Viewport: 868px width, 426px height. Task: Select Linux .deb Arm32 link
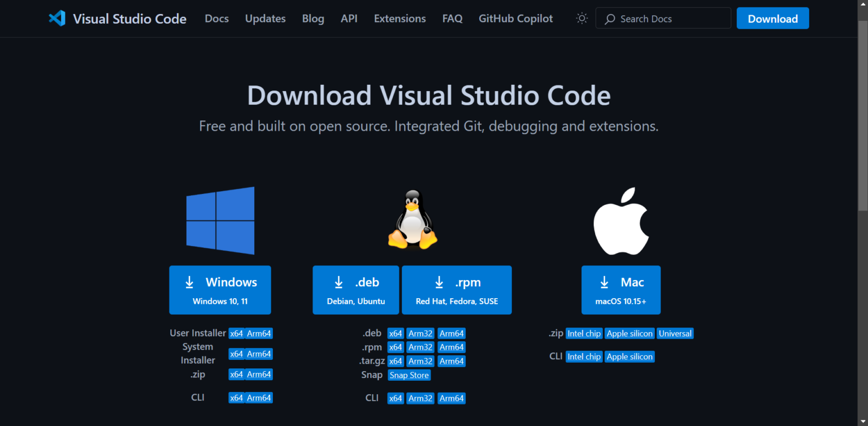click(420, 334)
